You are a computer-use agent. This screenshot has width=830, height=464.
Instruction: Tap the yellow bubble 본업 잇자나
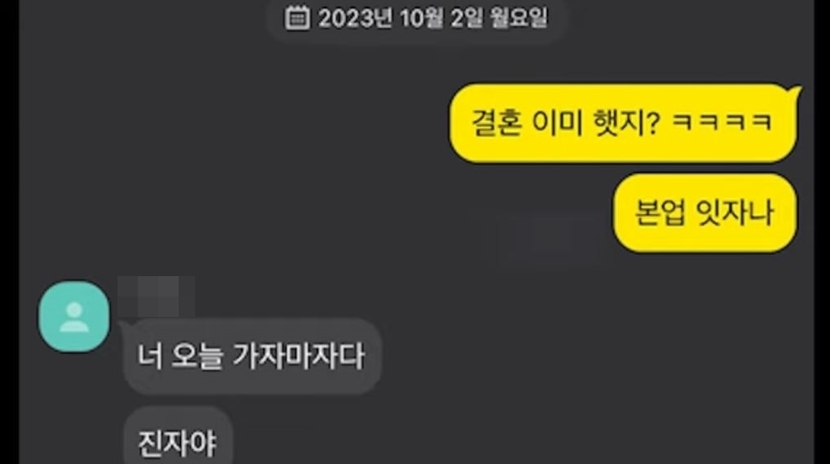point(705,213)
